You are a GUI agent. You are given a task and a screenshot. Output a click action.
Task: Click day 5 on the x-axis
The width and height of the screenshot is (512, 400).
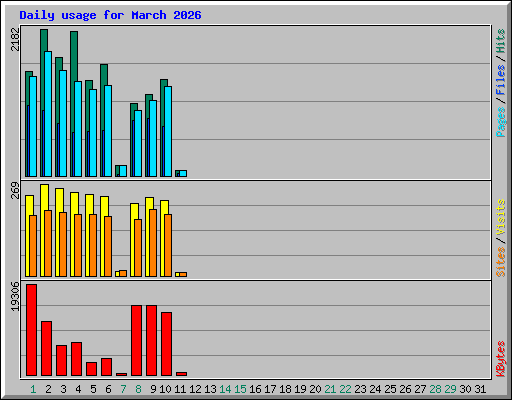[x=93, y=389]
